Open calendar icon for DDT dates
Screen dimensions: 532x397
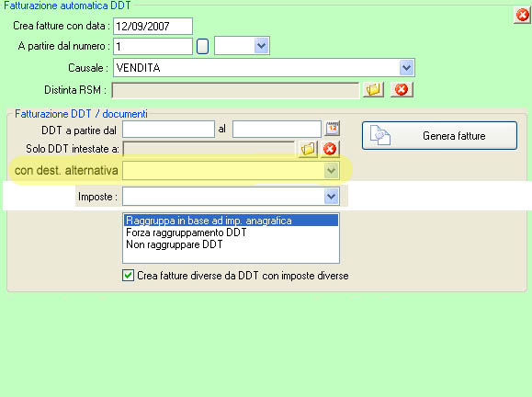coord(333,129)
